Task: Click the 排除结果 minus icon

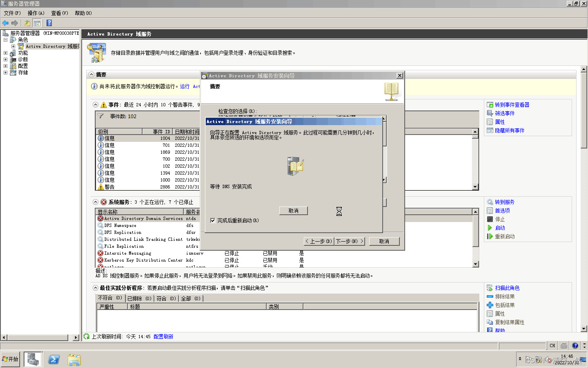Action: 490,296
